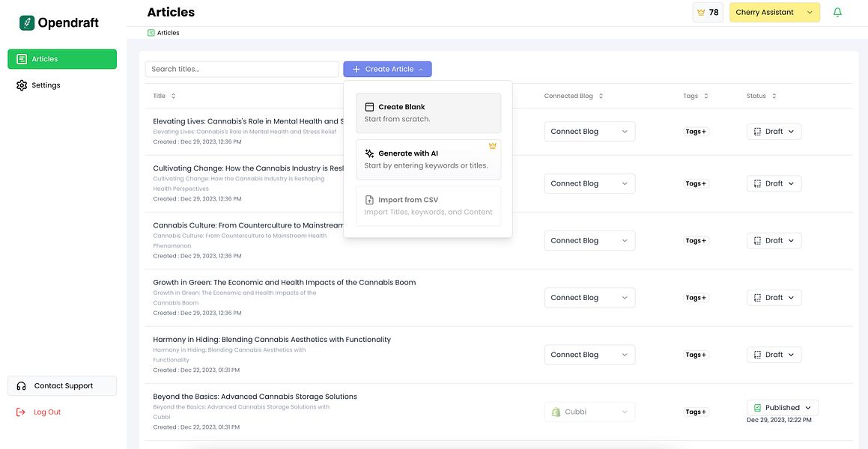The height and width of the screenshot is (449, 868).
Task: Click the Log Out arrow icon
Action: (21, 412)
